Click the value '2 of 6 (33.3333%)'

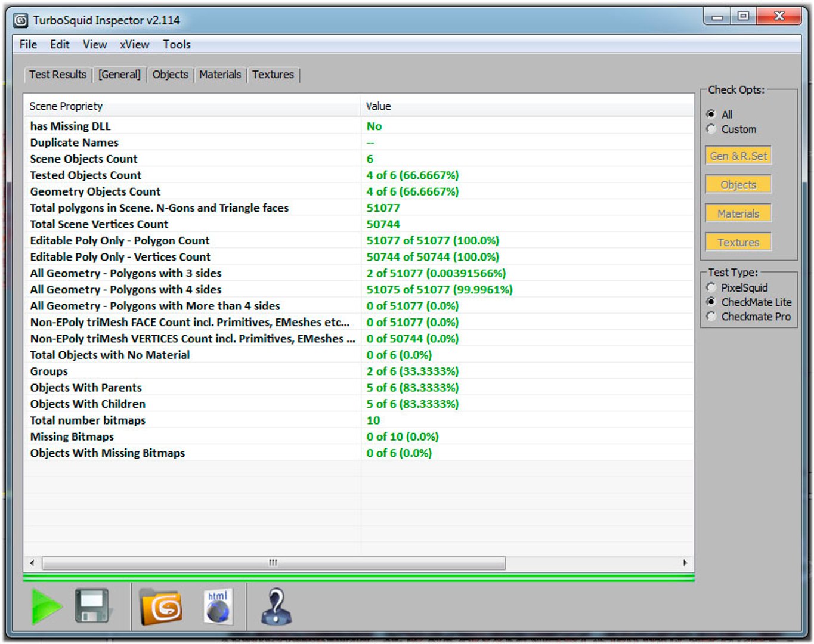413,371
